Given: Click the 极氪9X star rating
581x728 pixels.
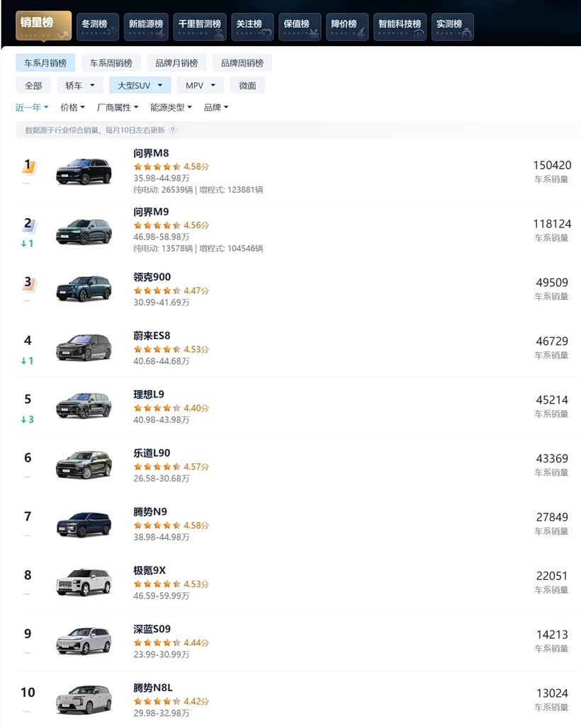Looking at the screenshot, I should (x=157, y=584).
